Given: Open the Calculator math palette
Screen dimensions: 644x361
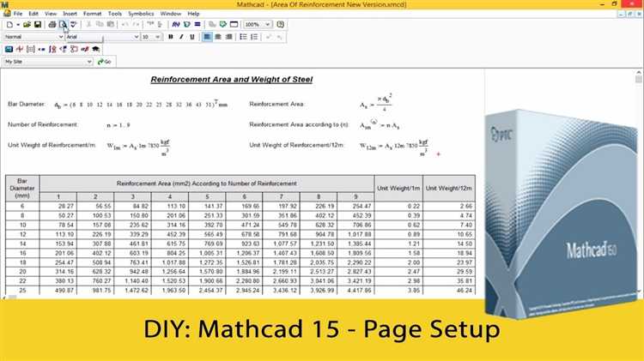Looking at the screenshot, I should [x=9, y=49].
